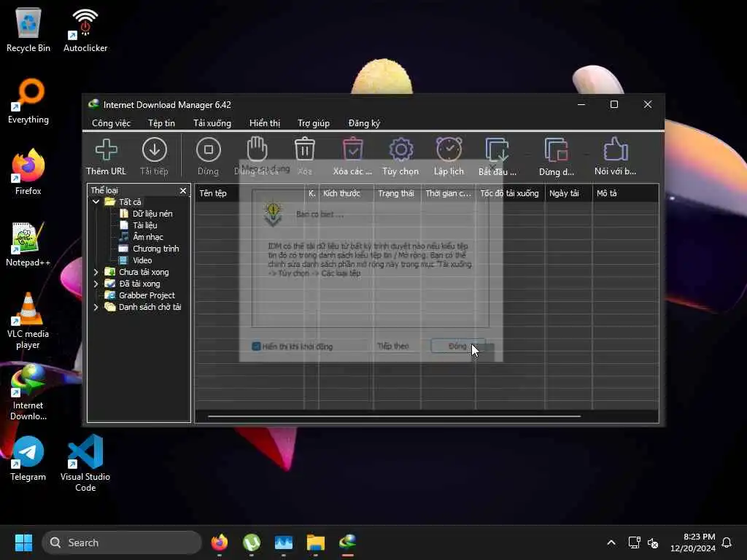The width and height of the screenshot is (747, 560).
Task: Open Recycle Bin desktop icon
Action: tap(28, 29)
